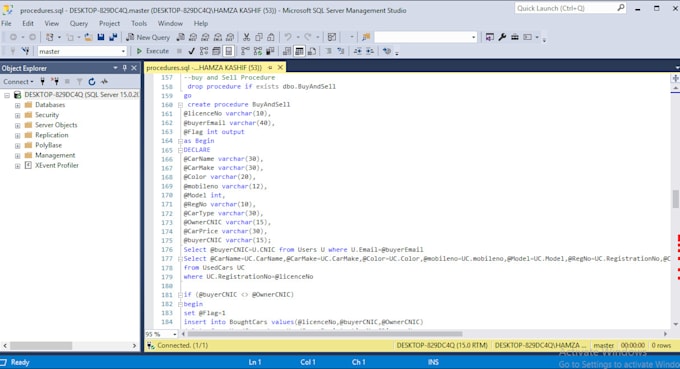Click the Open File folder icon
Viewport: 680px width, 369px height.
(x=88, y=37)
